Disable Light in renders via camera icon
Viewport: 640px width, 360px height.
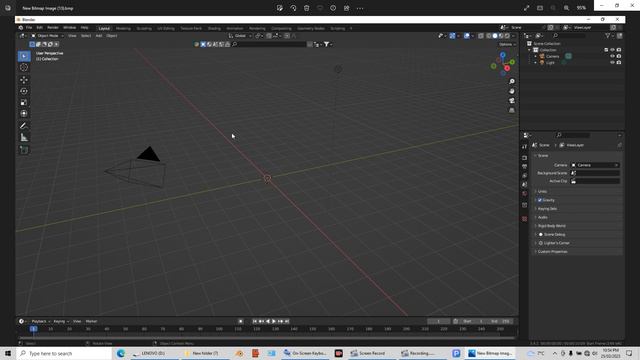tap(619, 62)
